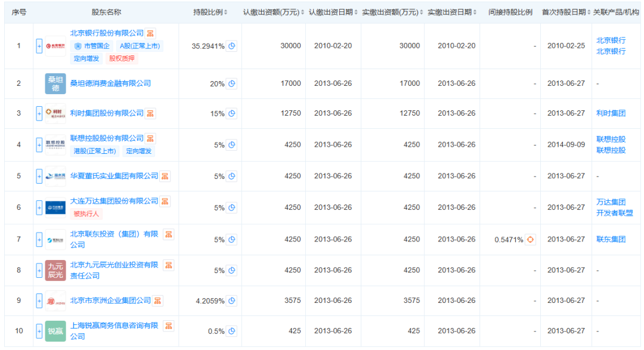This screenshot has height=350, width=644.
Task: Click the 港股(正常上市) tag
Action: tap(95, 151)
